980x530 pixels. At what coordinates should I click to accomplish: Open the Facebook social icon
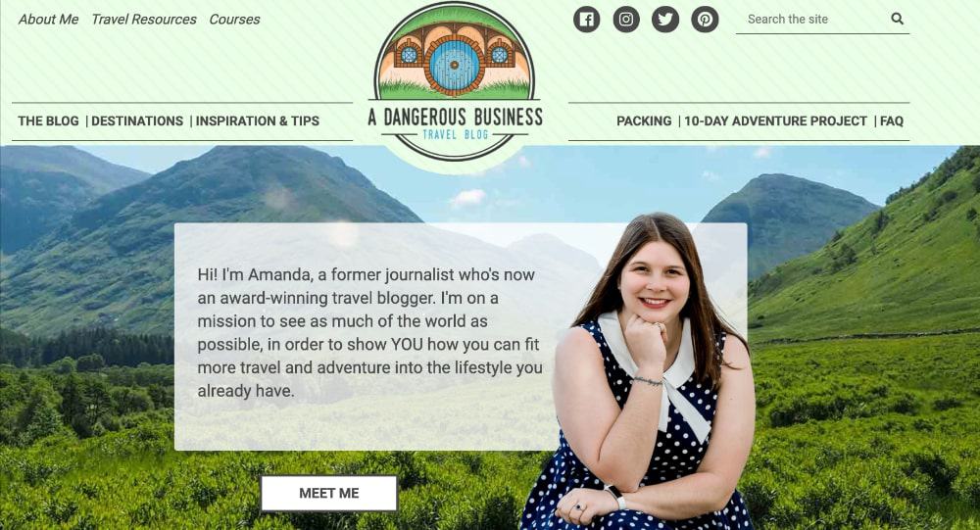[x=586, y=20]
